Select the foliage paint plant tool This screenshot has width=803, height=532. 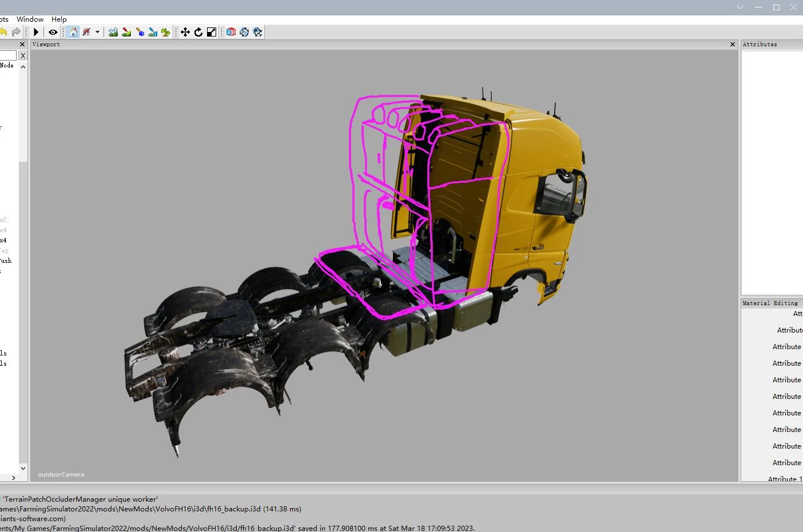coord(165,32)
